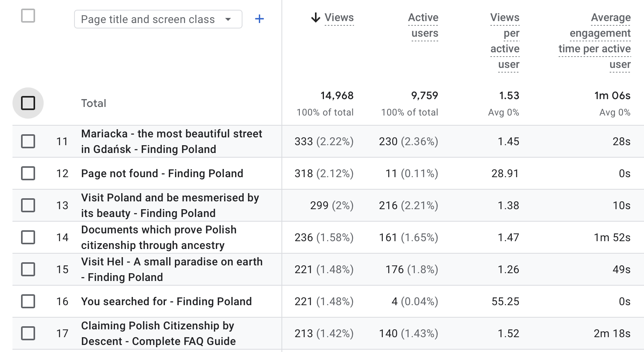Open Page title and screen class dropdown
Screen dimensions: 644x352
click(158, 19)
